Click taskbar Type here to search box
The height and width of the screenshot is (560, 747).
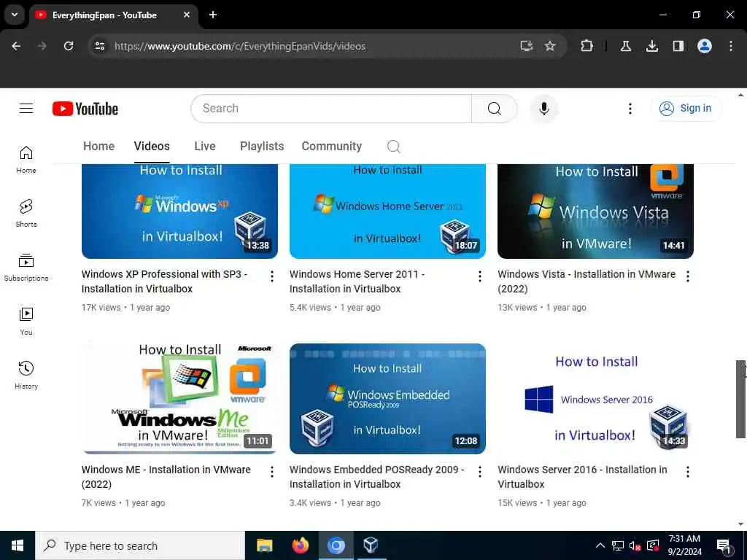coord(140,545)
